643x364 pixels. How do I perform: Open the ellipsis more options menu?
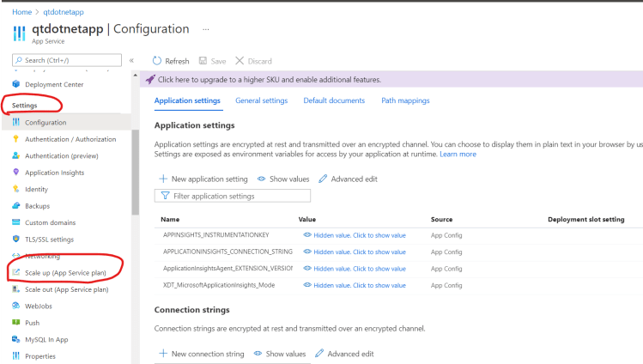206,29
